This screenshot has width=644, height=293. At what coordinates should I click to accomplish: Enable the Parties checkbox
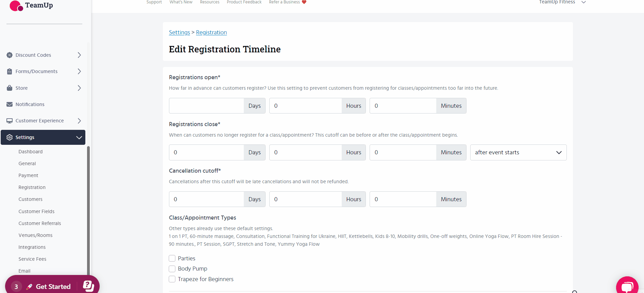tap(172, 258)
